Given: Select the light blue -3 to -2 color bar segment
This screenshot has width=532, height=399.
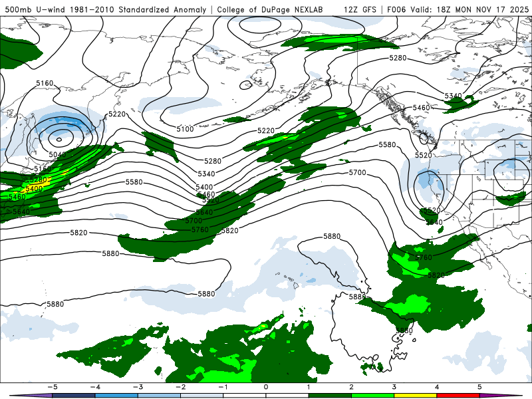Looking at the screenshot, I should click(159, 396).
